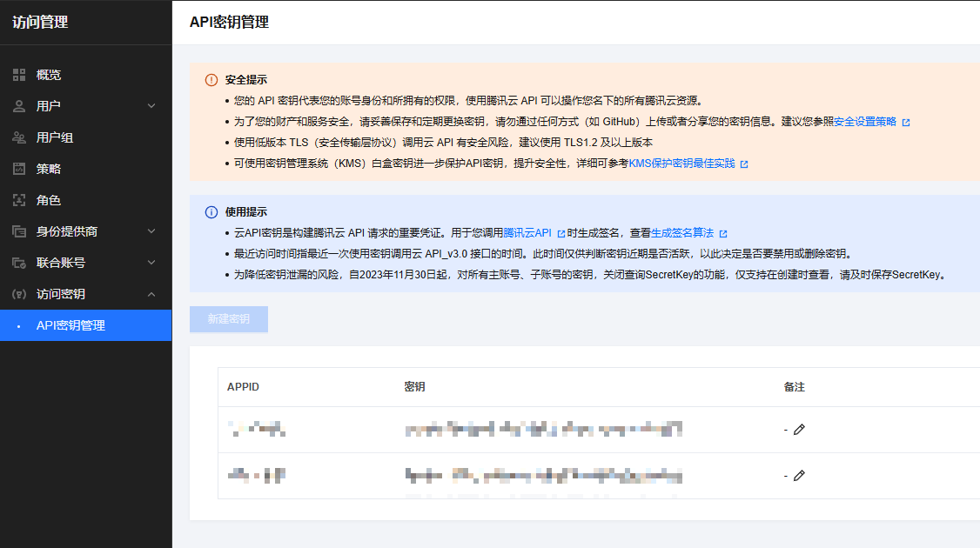Click the 访问管理 title in sidebar
Image resolution: width=980 pixels, height=548 pixels.
click(40, 22)
